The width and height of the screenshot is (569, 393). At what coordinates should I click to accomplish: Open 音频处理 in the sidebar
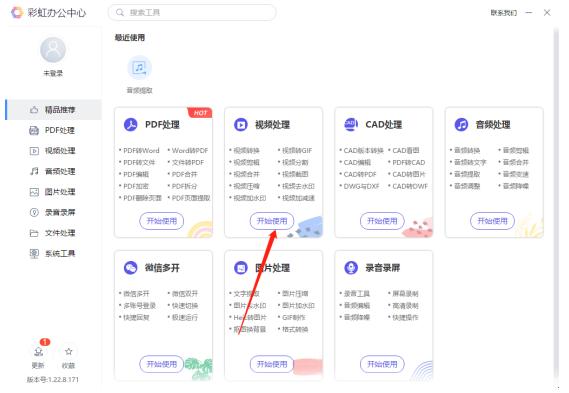coord(54,171)
